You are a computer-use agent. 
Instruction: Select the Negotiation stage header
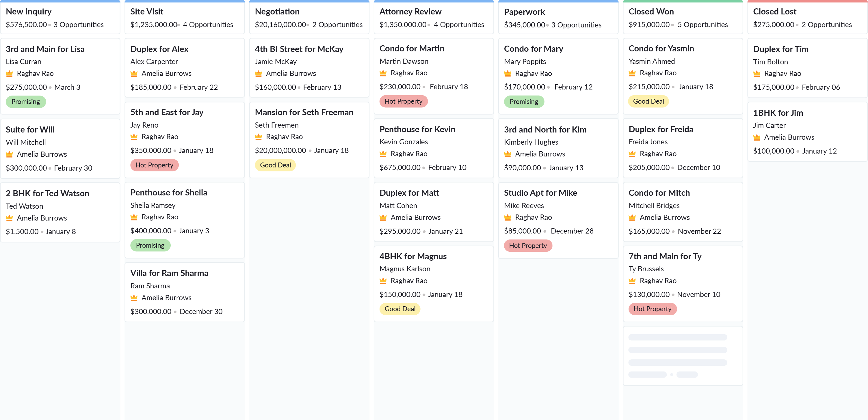[277, 12]
